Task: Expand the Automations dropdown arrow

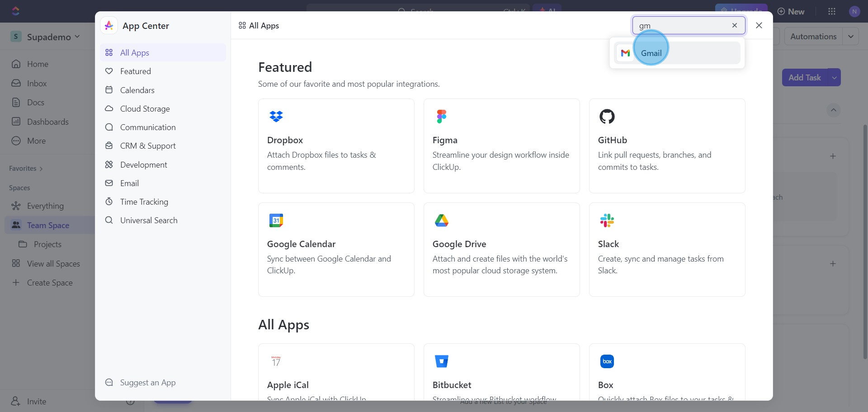Action: point(850,36)
